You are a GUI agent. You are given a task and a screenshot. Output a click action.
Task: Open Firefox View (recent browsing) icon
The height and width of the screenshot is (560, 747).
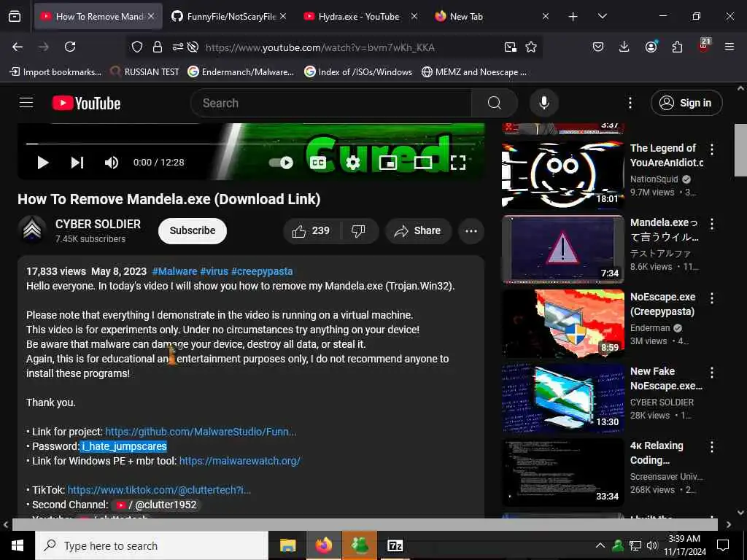(x=15, y=16)
